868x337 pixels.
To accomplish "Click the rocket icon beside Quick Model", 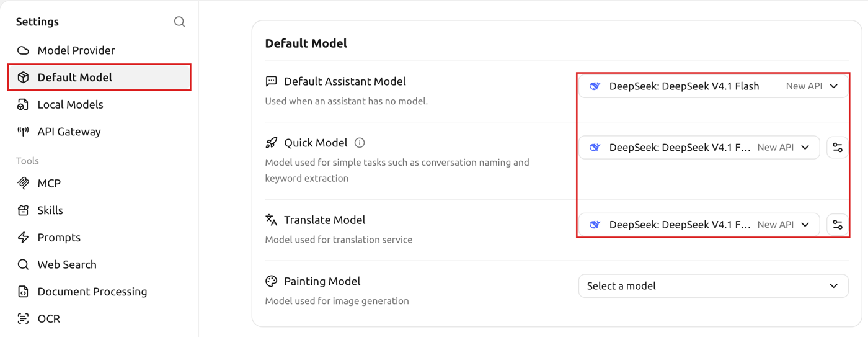I will [271, 143].
